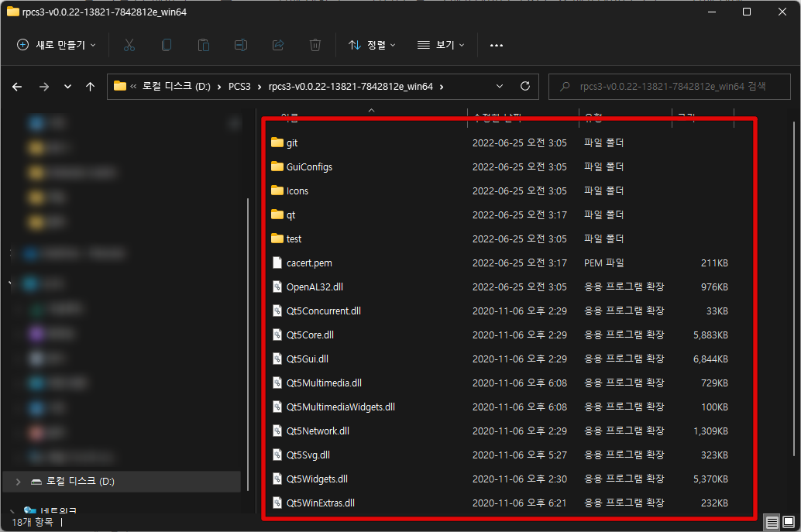Image resolution: width=801 pixels, height=532 pixels.
Task: Expand the 로컬 디스크 (D:) tree node
Action: 19,482
